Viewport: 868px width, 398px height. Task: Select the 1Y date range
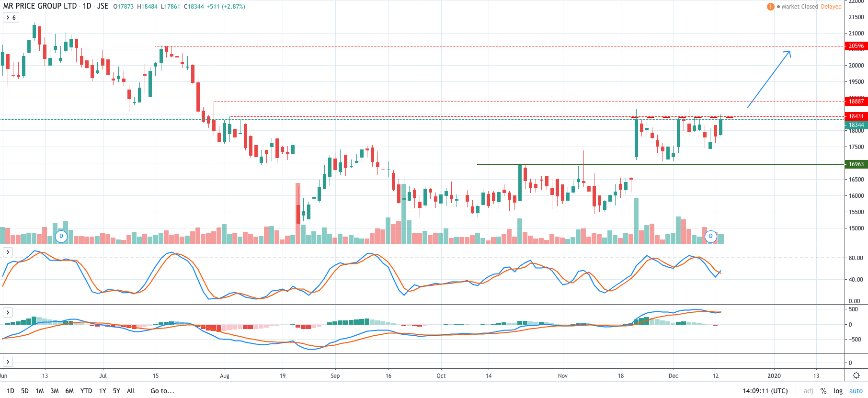point(103,391)
